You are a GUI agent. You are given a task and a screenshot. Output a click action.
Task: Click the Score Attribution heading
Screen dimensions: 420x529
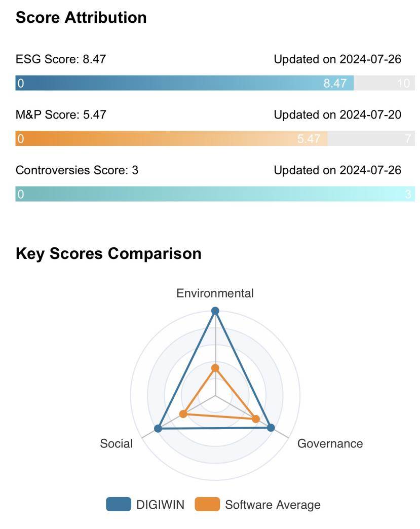(x=81, y=18)
